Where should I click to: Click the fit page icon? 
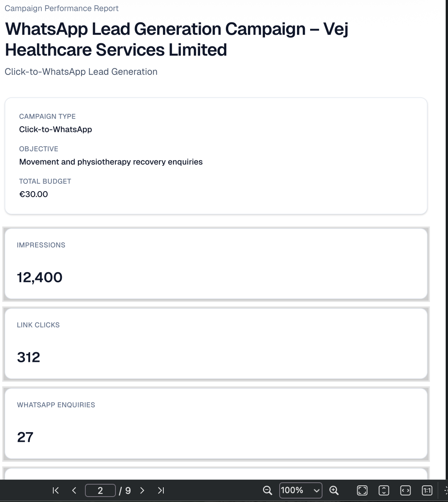[362, 490]
